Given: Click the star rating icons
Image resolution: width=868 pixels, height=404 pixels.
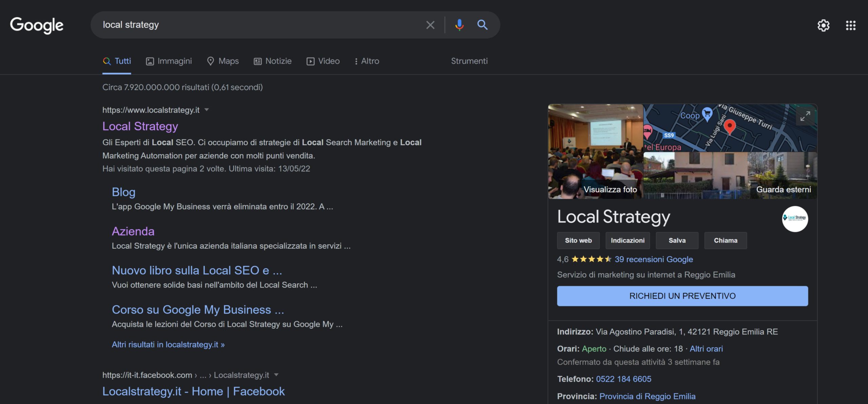Looking at the screenshot, I should point(591,259).
